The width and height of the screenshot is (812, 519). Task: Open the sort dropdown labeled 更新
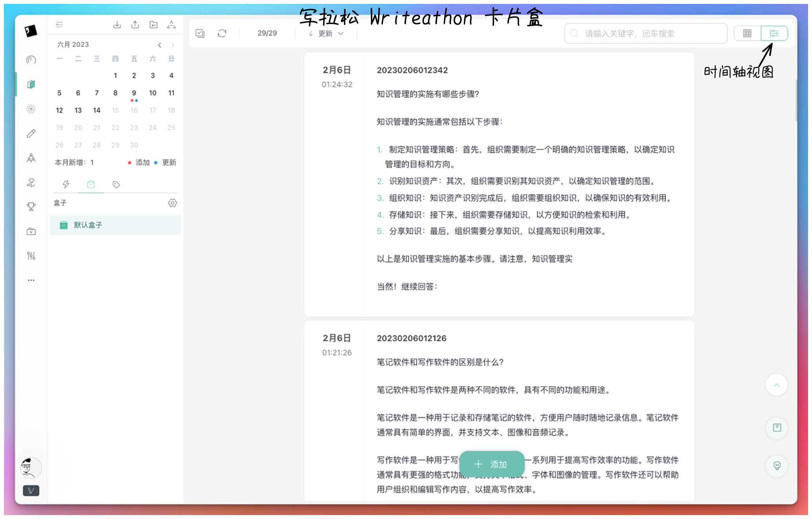coord(326,33)
